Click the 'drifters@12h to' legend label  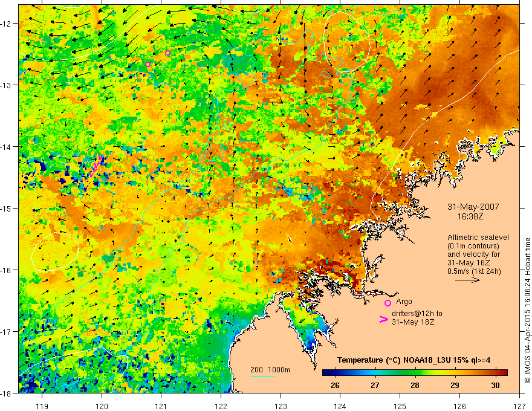click(x=417, y=314)
